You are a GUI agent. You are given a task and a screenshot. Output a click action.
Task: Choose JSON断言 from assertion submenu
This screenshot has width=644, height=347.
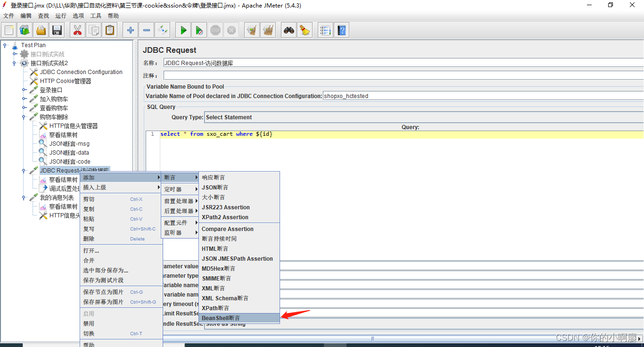pos(239,188)
